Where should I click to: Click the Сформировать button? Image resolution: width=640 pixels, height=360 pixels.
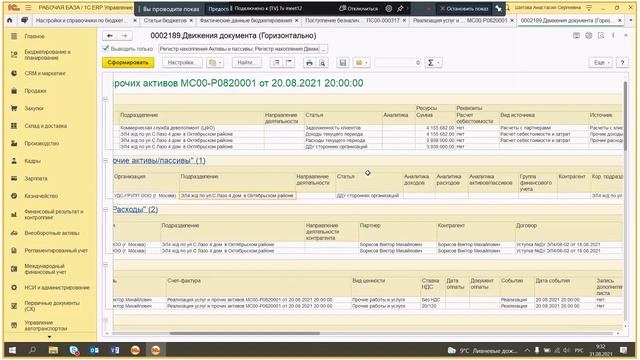click(x=128, y=63)
